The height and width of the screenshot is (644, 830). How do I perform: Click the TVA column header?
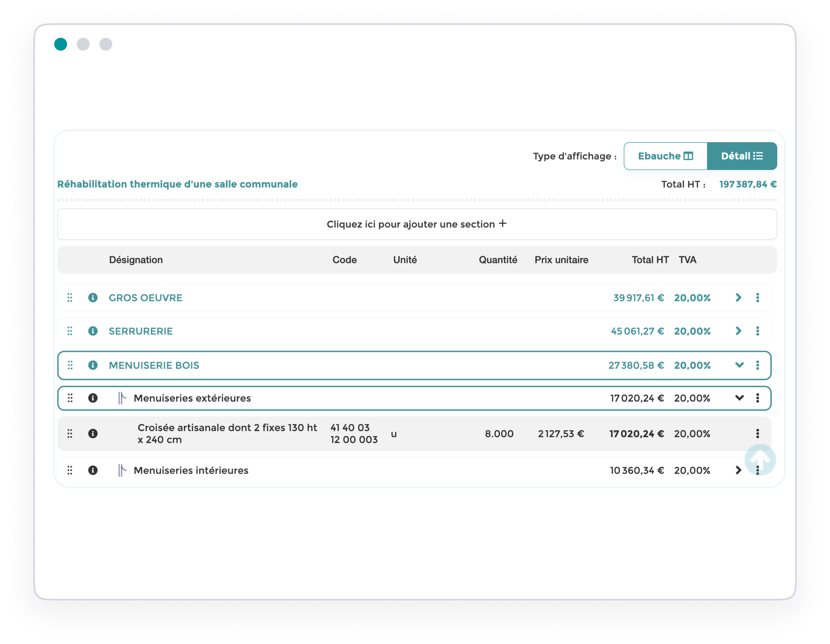[687, 260]
